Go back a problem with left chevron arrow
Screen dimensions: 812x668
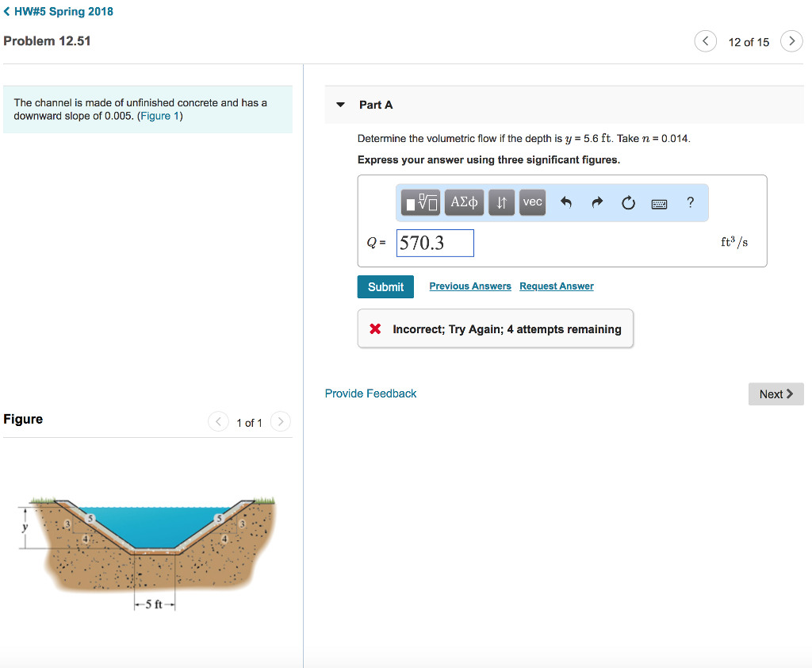click(705, 40)
